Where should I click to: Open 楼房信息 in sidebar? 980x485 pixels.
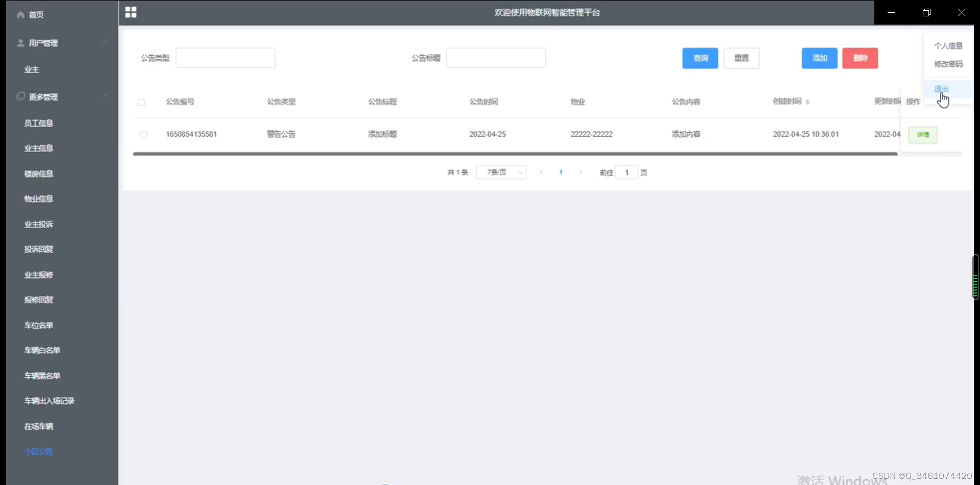39,174
